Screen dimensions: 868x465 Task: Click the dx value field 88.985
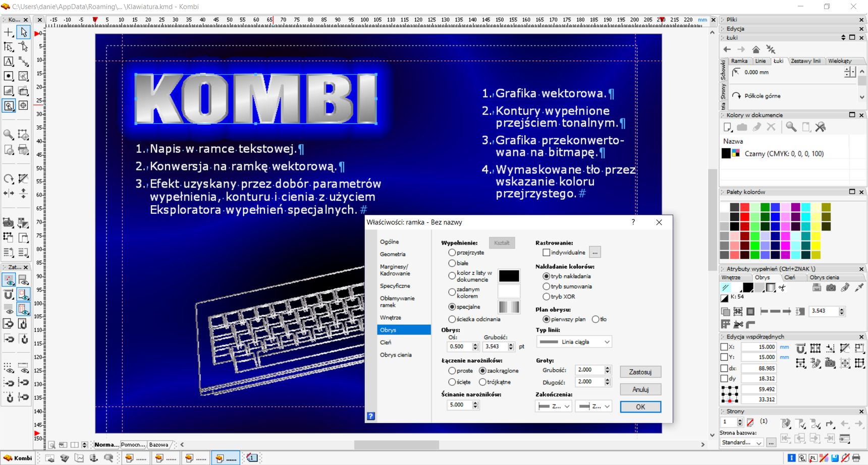758,368
